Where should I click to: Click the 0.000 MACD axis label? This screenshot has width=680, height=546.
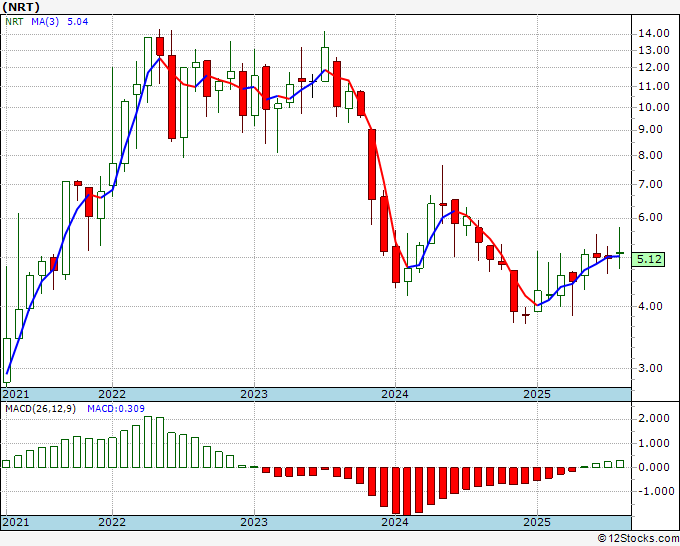click(x=654, y=468)
